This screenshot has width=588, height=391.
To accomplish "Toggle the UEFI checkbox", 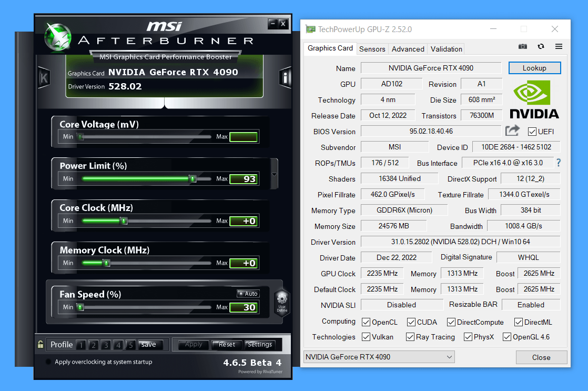I will point(532,132).
